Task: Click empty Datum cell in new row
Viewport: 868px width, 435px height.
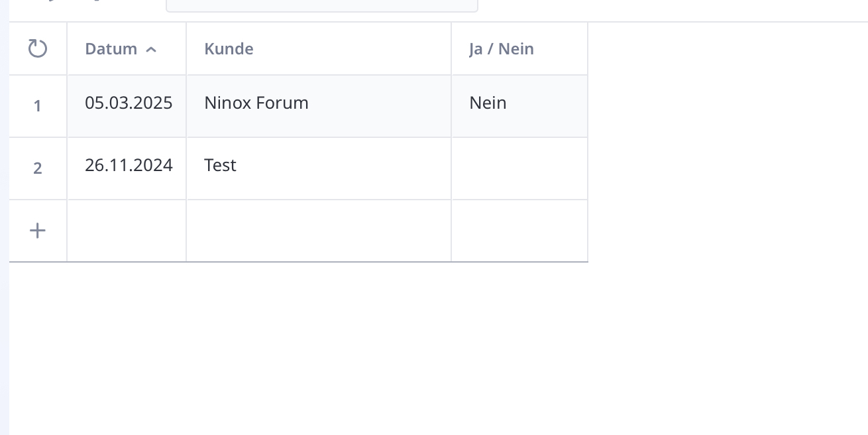Action: coord(127,231)
